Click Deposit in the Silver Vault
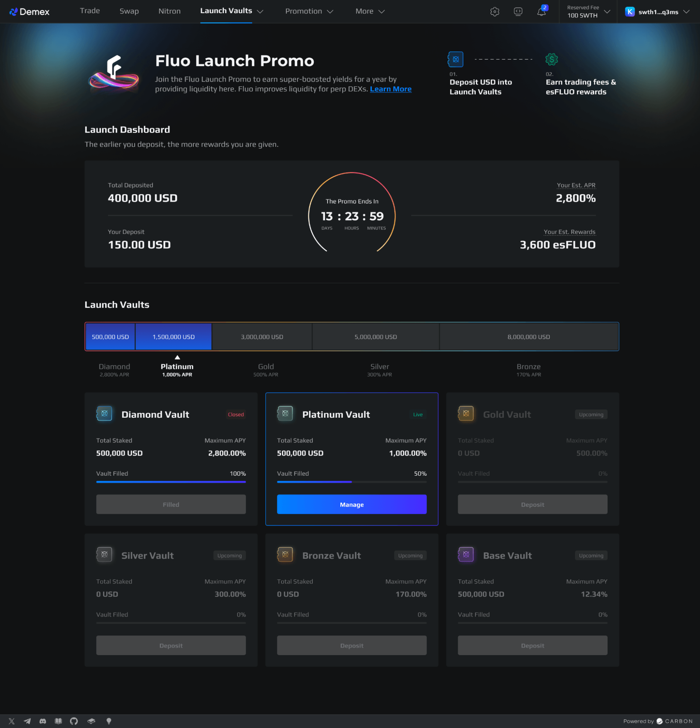Viewport: 700px width, 728px height. pyautogui.click(x=171, y=646)
